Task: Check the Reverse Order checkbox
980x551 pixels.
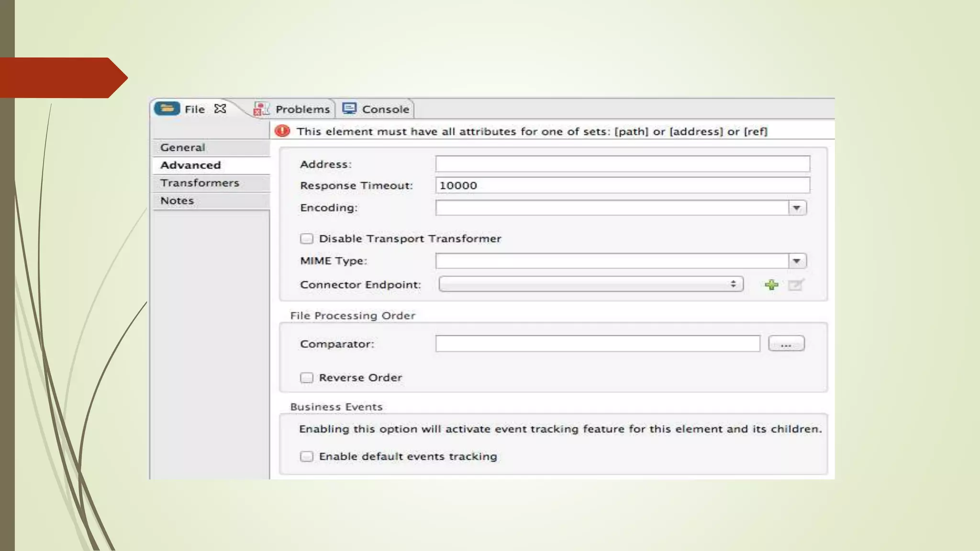Action: point(307,377)
